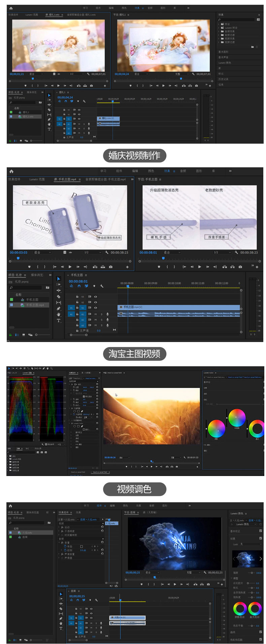The width and height of the screenshot is (266, 644).
Task: Click 强度 slider in Lumetri 颜色 panel
Action: [x=251, y=573]
